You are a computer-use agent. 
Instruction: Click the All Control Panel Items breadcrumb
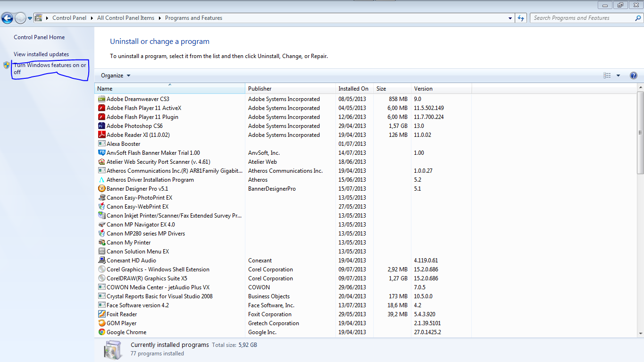click(x=125, y=18)
